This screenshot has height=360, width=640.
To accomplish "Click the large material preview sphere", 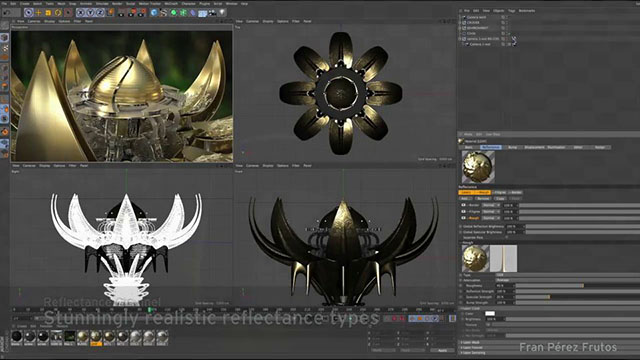I will coord(478,167).
